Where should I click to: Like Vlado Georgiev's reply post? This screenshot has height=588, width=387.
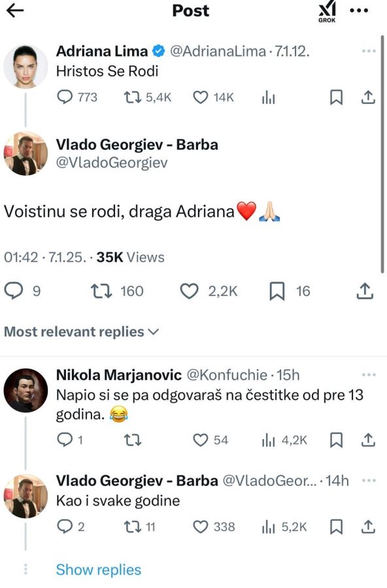pos(190,291)
